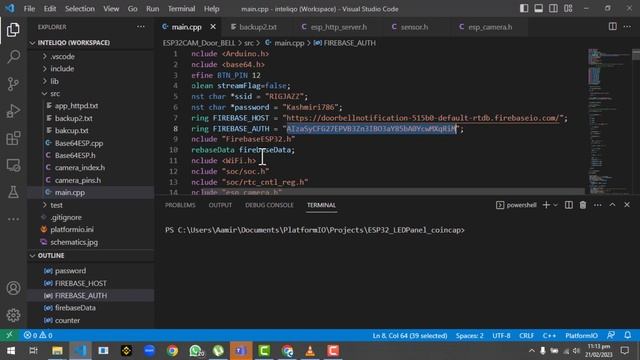This screenshot has height=360, width=640.
Task: Toggle bottom panel layout
Action: point(539,9)
